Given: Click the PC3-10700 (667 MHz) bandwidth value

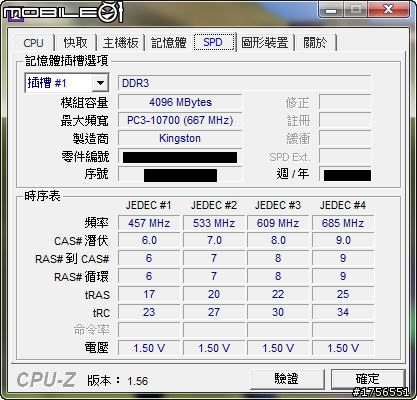Looking at the screenshot, I should (x=180, y=120).
